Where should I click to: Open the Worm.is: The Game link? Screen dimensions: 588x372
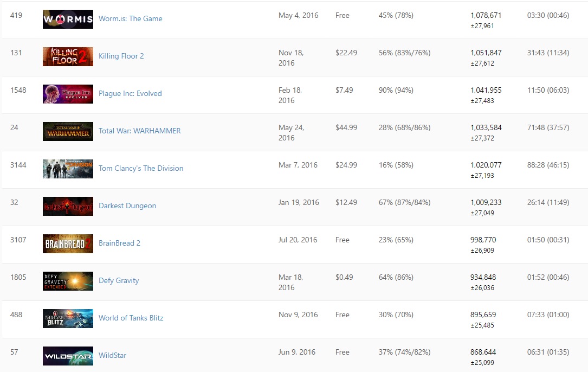[130, 18]
